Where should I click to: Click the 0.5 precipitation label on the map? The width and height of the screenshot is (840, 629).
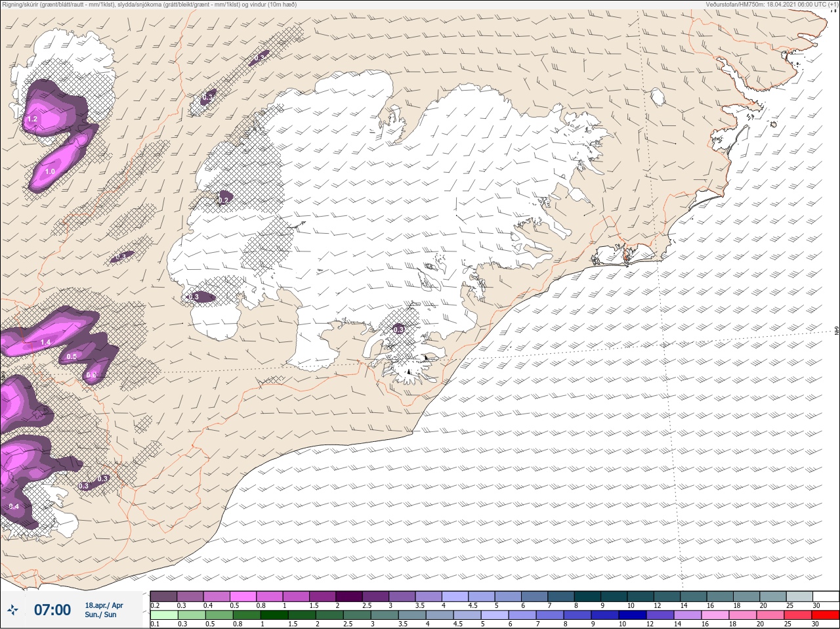point(72,357)
